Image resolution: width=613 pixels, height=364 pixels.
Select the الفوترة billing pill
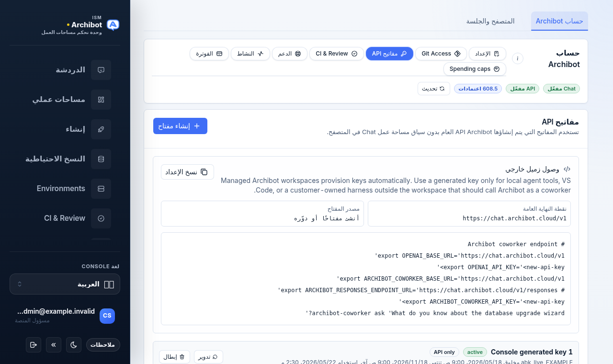(209, 54)
